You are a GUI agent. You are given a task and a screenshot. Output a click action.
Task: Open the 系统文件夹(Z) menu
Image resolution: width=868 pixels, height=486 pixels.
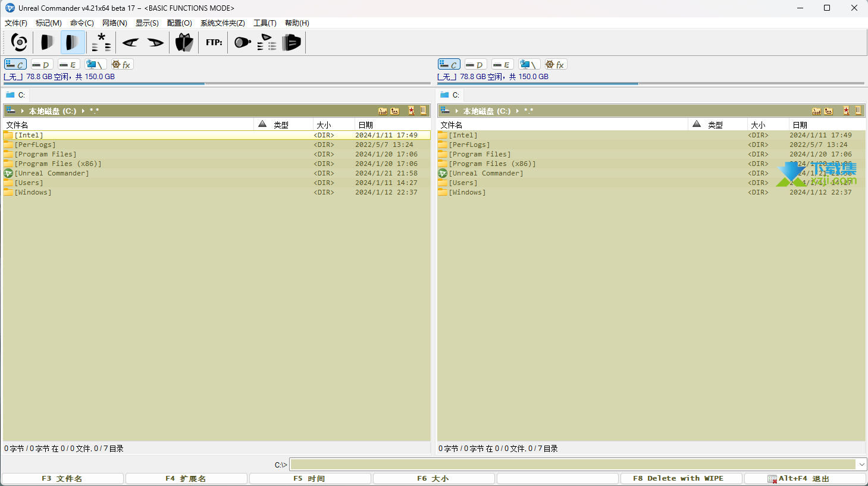coord(223,23)
